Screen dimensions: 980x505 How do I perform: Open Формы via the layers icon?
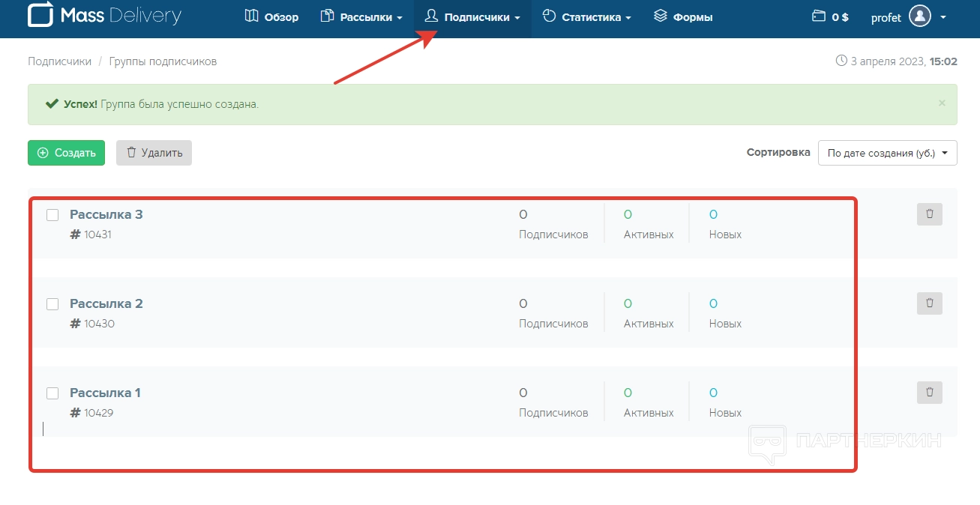tap(661, 16)
